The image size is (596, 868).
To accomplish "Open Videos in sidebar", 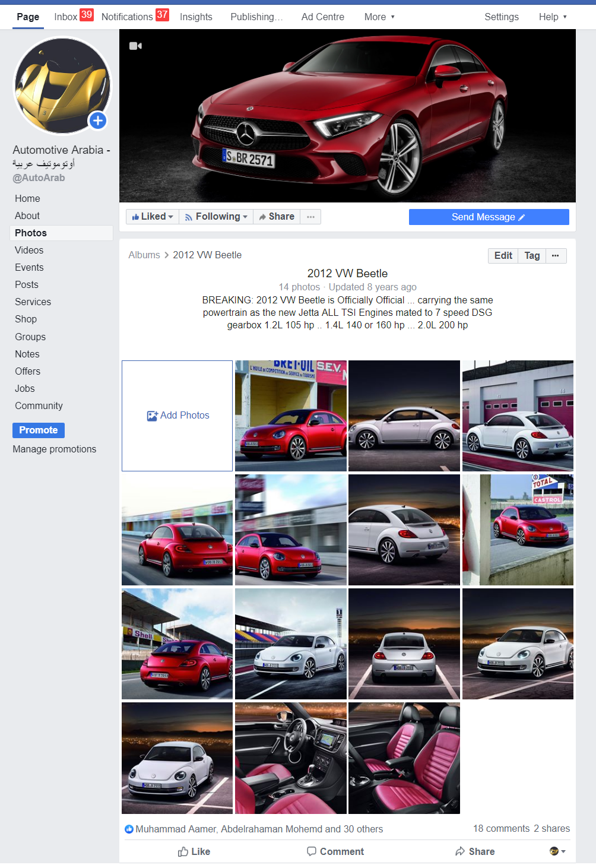I will 29,250.
